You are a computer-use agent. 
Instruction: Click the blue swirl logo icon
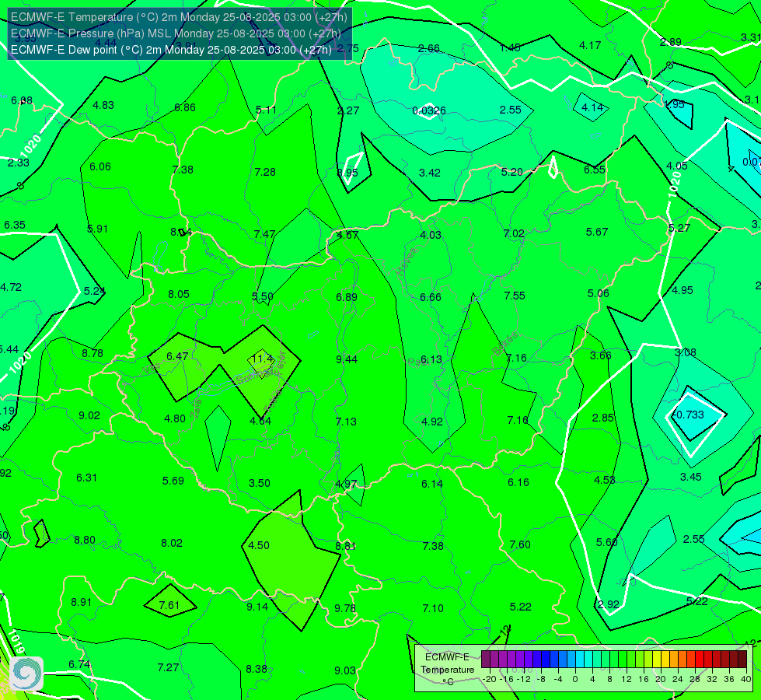(26, 674)
